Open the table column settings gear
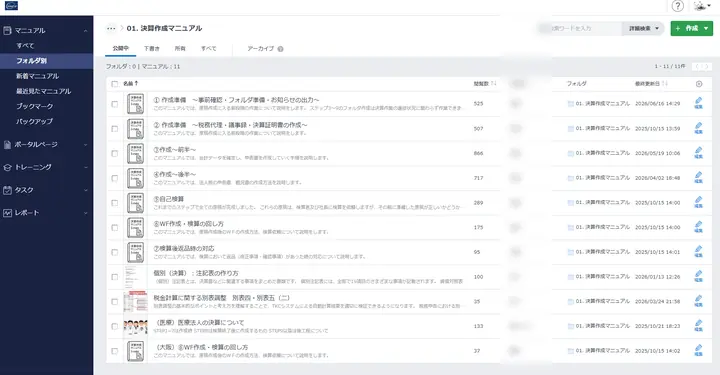This screenshot has width=720, height=375. click(699, 84)
